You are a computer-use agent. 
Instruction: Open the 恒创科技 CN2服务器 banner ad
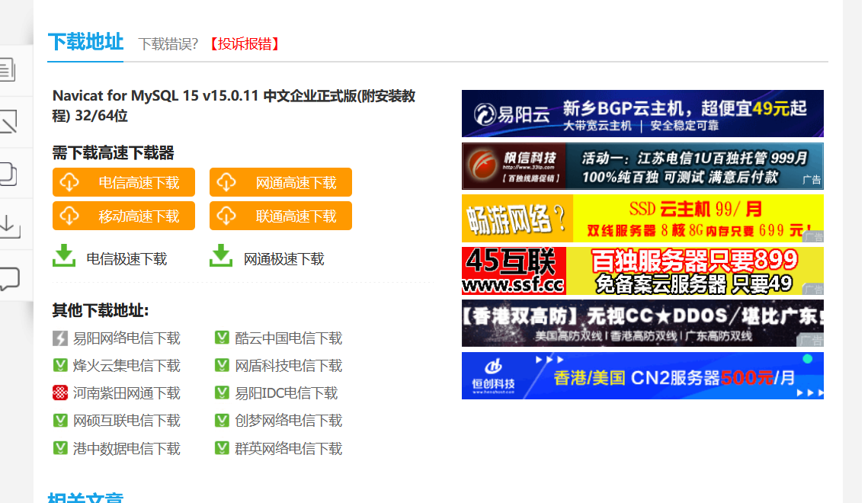[x=642, y=376]
